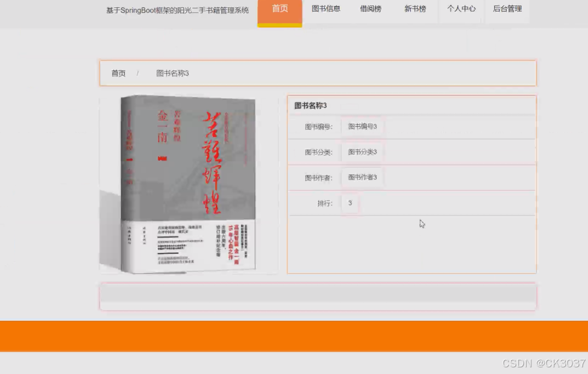Click the 图书编号3 input field
588x374 pixels.
(x=361, y=127)
